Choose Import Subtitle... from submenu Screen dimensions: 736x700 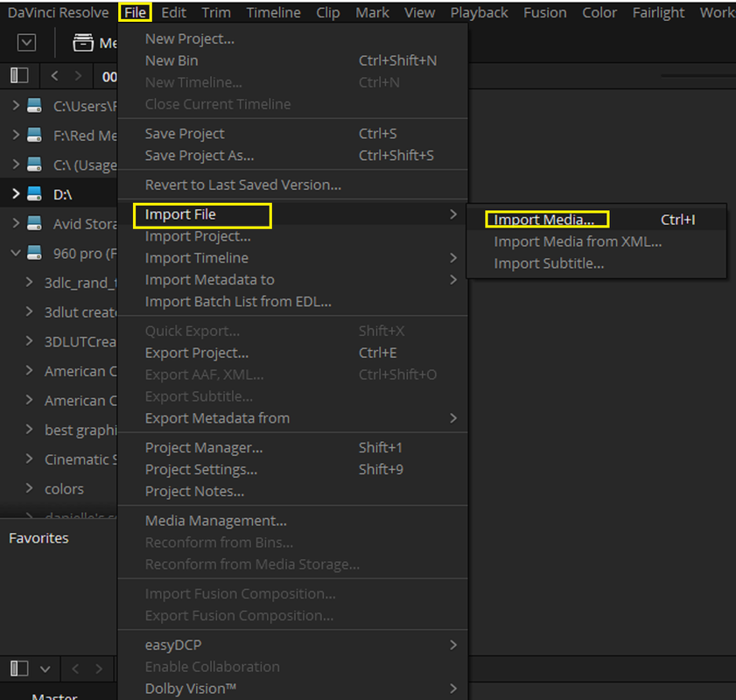tap(596, 263)
